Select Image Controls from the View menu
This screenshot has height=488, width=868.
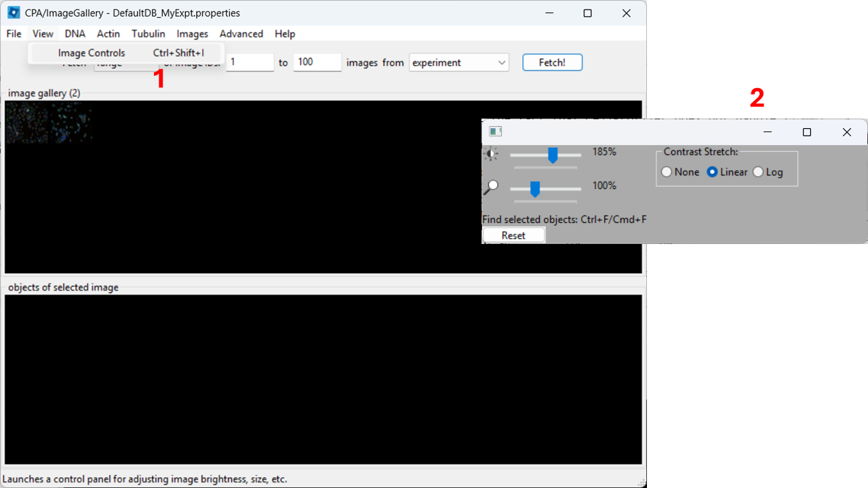coord(91,52)
